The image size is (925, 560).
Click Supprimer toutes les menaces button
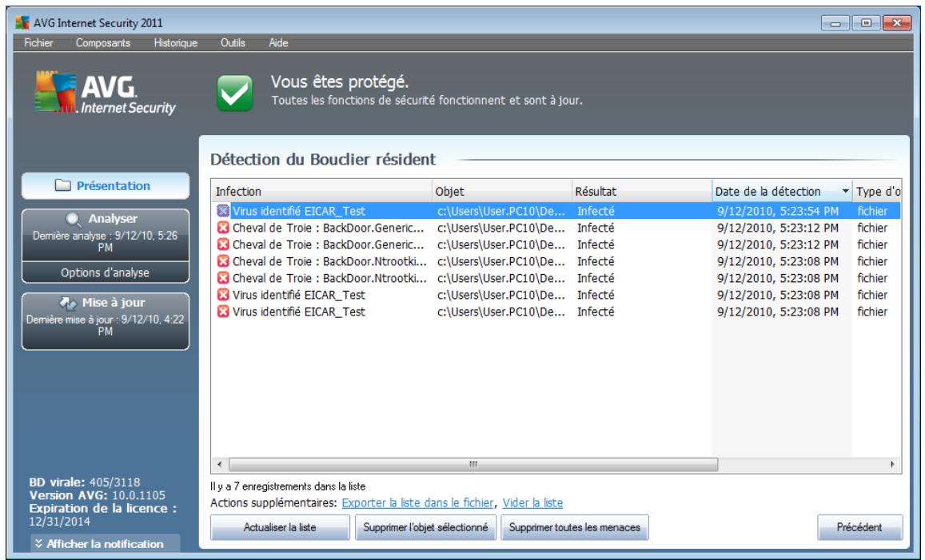pyautogui.click(x=575, y=527)
